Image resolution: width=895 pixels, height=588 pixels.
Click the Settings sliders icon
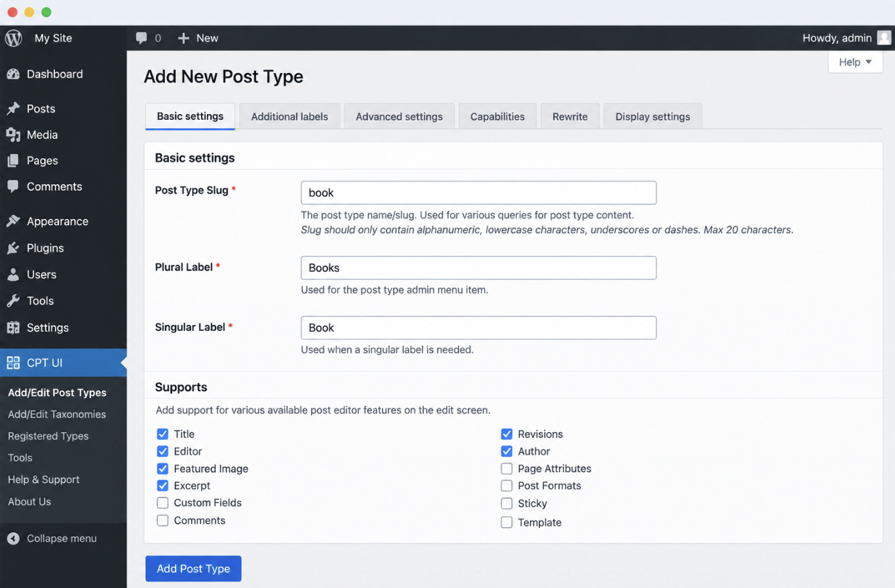13,327
